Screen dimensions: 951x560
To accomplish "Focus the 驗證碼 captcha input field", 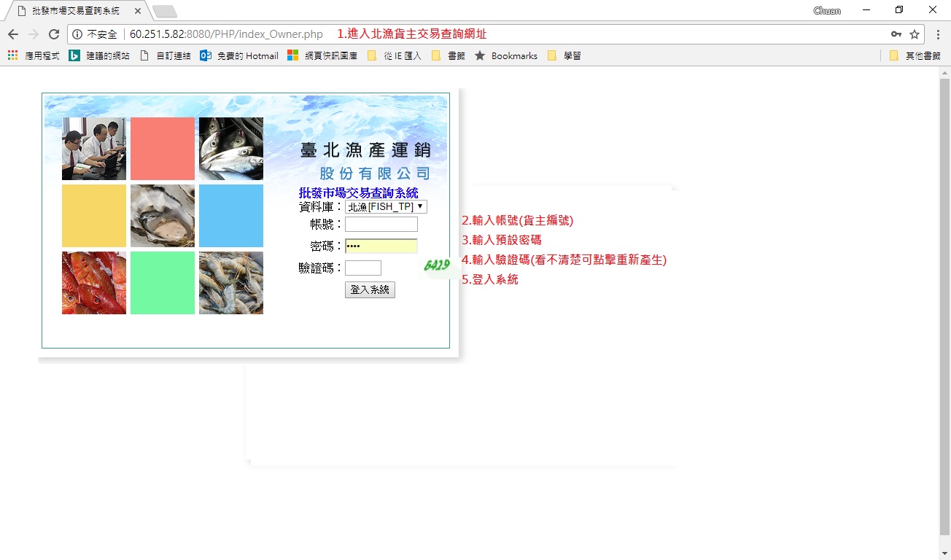I will pos(363,268).
